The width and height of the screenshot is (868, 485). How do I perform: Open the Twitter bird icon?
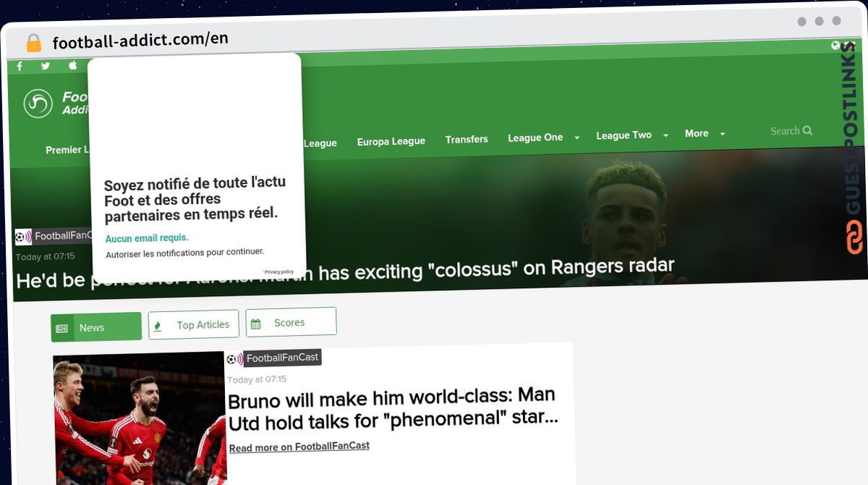46,66
